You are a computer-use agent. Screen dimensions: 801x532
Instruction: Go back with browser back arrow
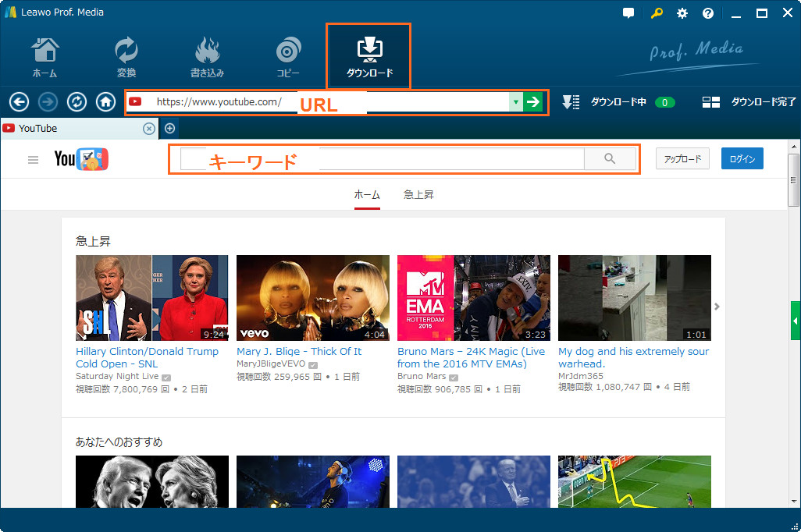[19, 102]
